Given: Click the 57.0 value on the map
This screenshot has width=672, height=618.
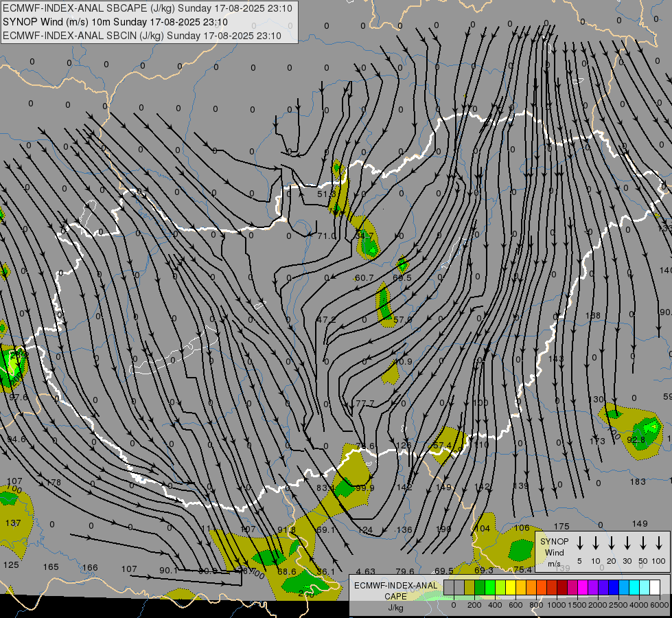Looking at the screenshot, I should click(402, 319).
